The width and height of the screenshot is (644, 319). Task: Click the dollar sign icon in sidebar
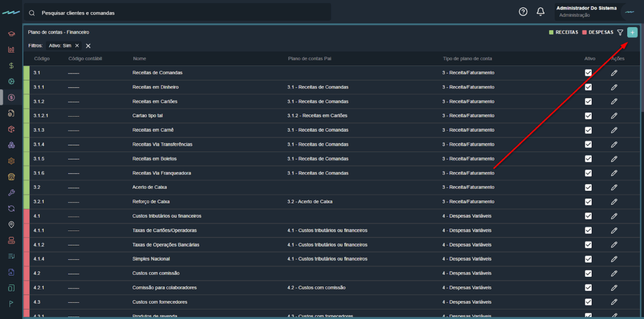[x=11, y=65]
